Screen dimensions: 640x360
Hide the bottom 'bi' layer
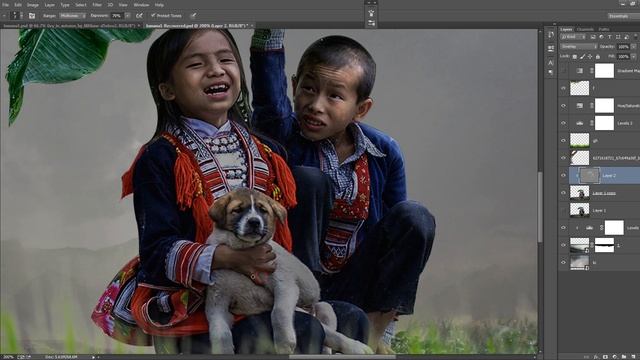click(563, 262)
